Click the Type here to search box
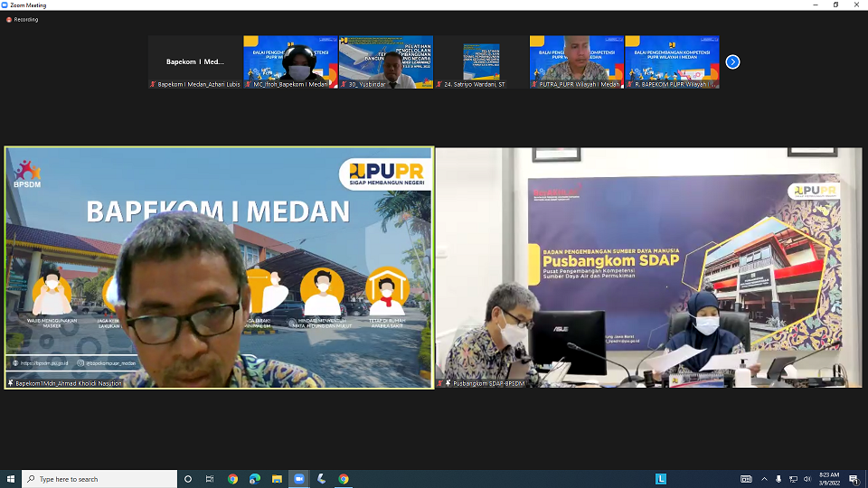This screenshot has width=868, height=488. click(x=99, y=479)
